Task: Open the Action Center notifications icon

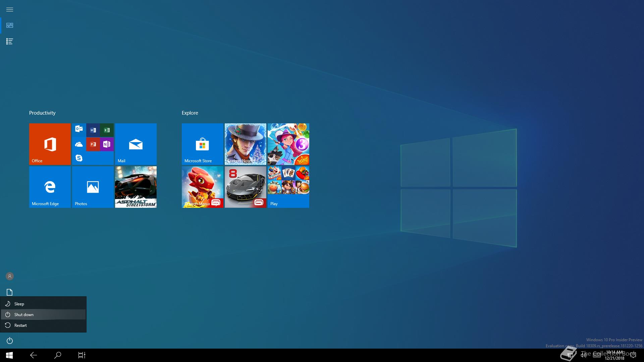Action: pyautogui.click(x=633, y=355)
